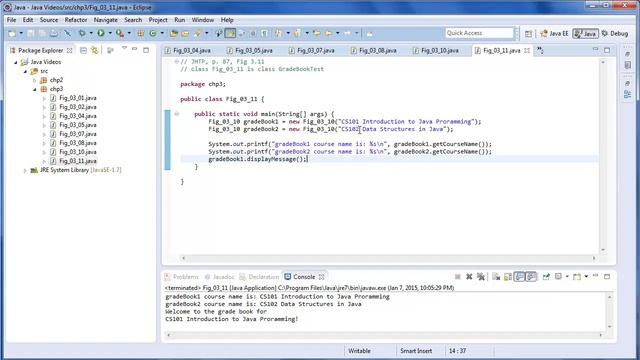Collapse the chp3 package node

35,89
